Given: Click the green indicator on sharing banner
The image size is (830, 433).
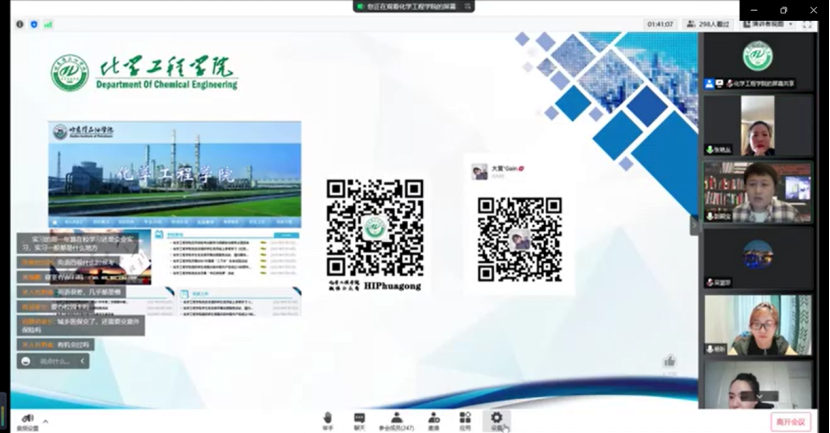Looking at the screenshot, I should click(x=360, y=6).
